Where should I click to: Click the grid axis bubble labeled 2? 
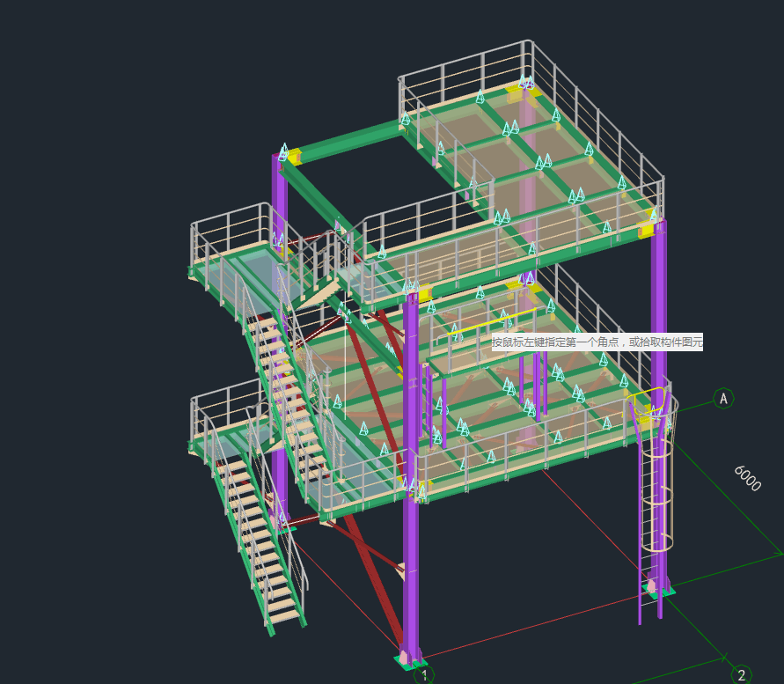pyautogui.click(x=742, y=674)
